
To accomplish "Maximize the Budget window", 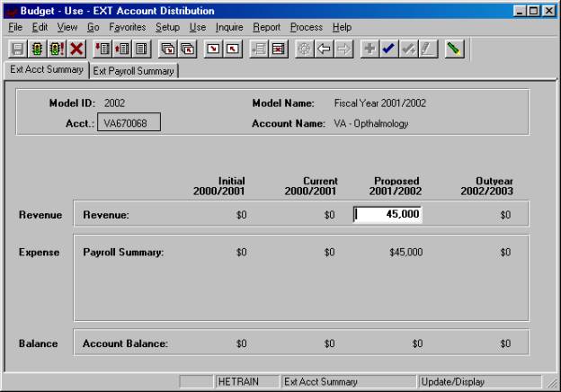I will [x=534, y=9].
